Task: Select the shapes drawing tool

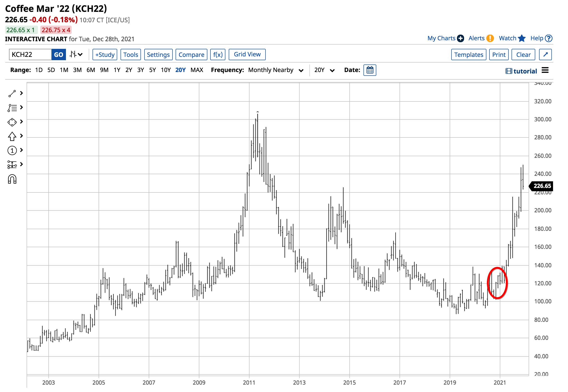Action: tap(12, 122)
